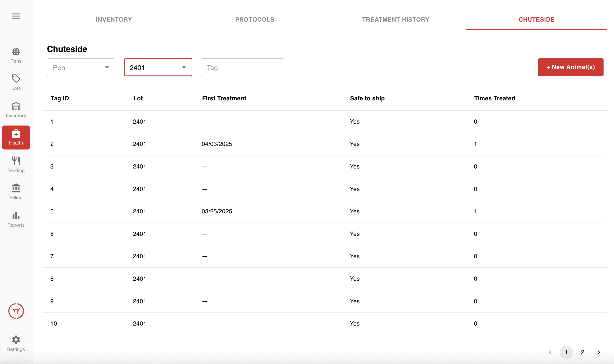This screenshot has width=614, height=364.
Task: Switch to Treatment History tab
Action: pyautogui.click(x=395, y=19)
